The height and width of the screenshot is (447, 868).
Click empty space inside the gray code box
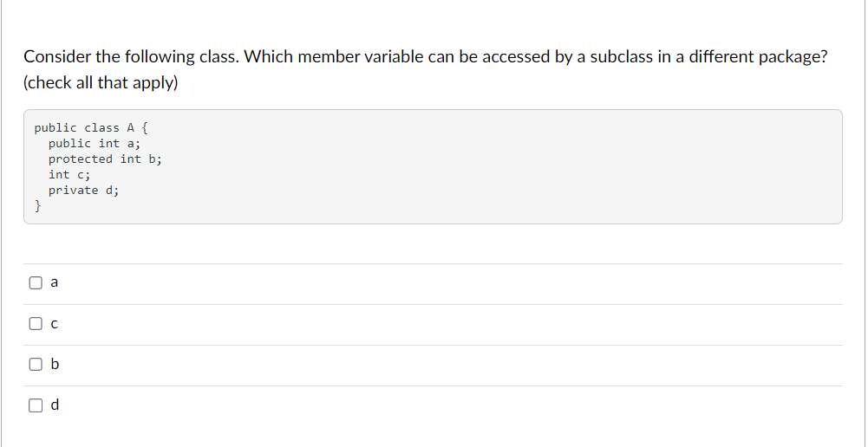499,166
